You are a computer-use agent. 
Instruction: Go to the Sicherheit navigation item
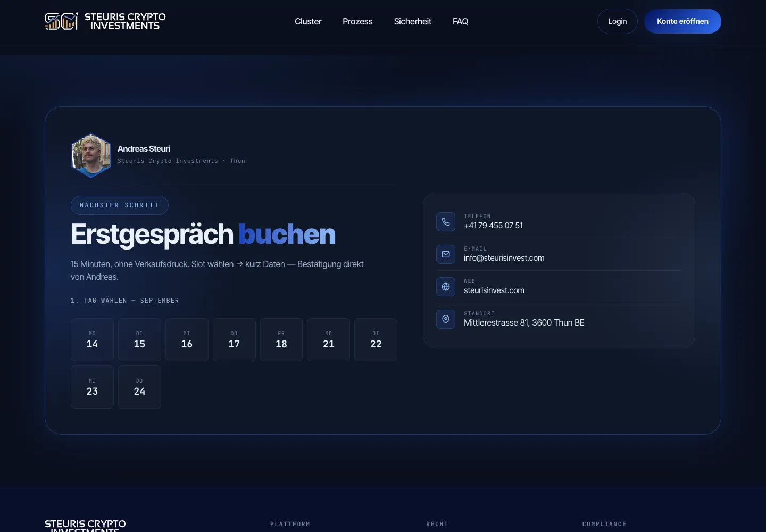click(412, 21)
